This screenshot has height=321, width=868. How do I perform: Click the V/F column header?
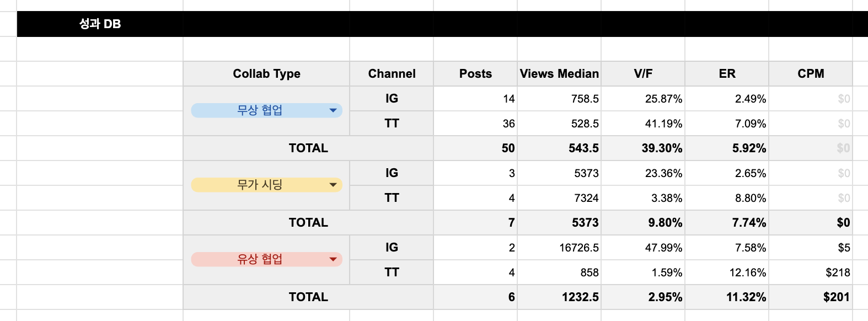643,74
